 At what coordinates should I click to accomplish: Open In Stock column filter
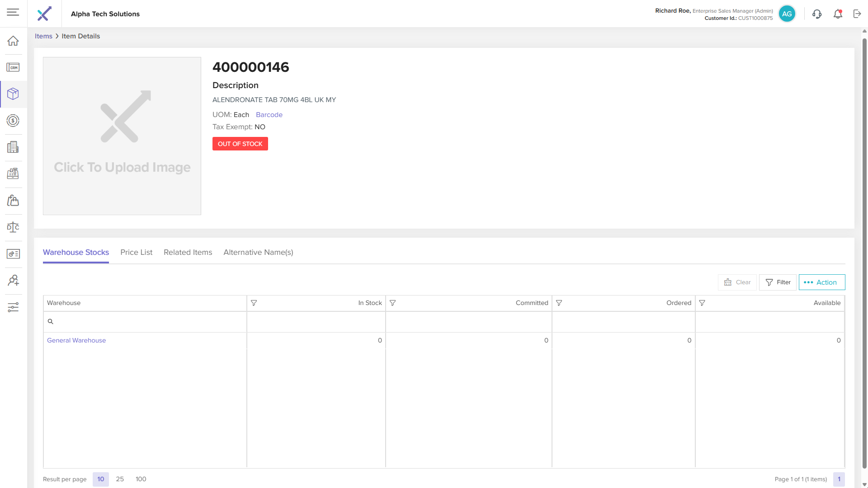click(x=254, y=303)
